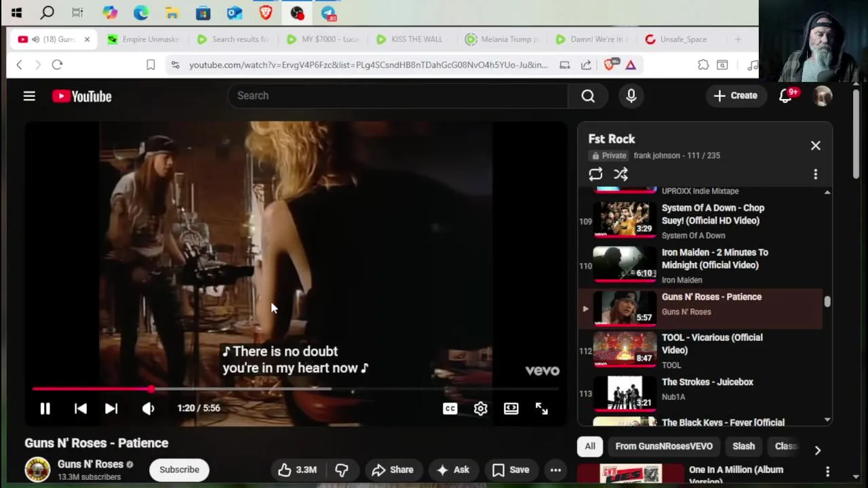Switch to theater mode
This screenshot has height=488, width=868.
[511, 408]
